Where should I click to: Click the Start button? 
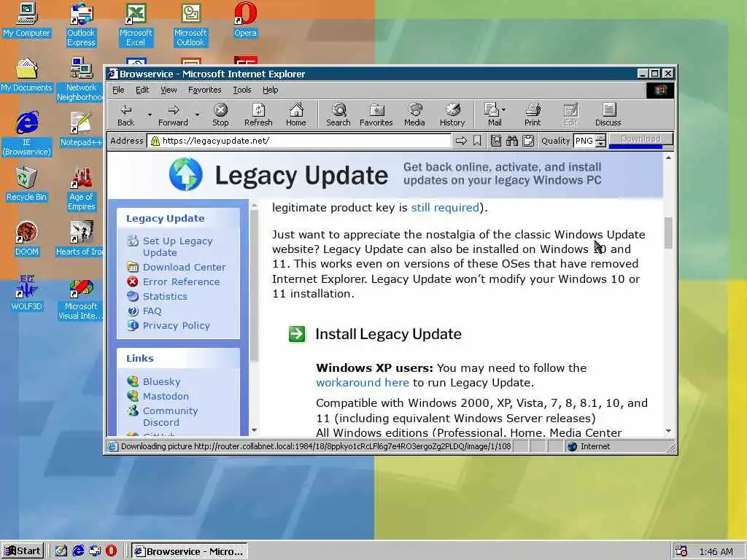pyautogui.click(x=23, y=551)
